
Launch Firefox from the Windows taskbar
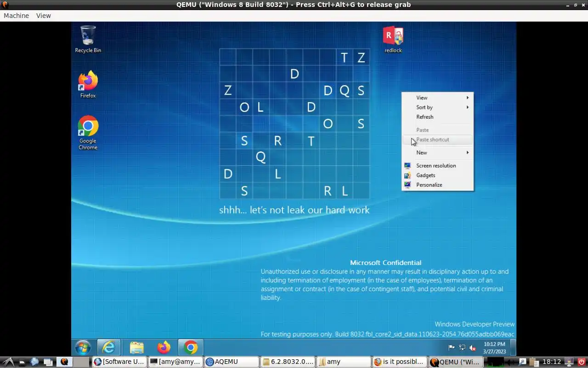(x=164, y=347)
